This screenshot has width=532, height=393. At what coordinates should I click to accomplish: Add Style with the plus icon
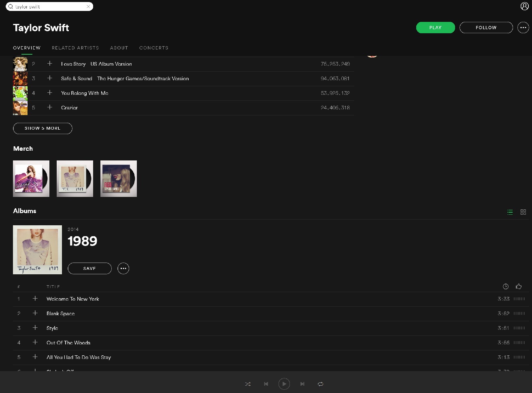(35, 328)
